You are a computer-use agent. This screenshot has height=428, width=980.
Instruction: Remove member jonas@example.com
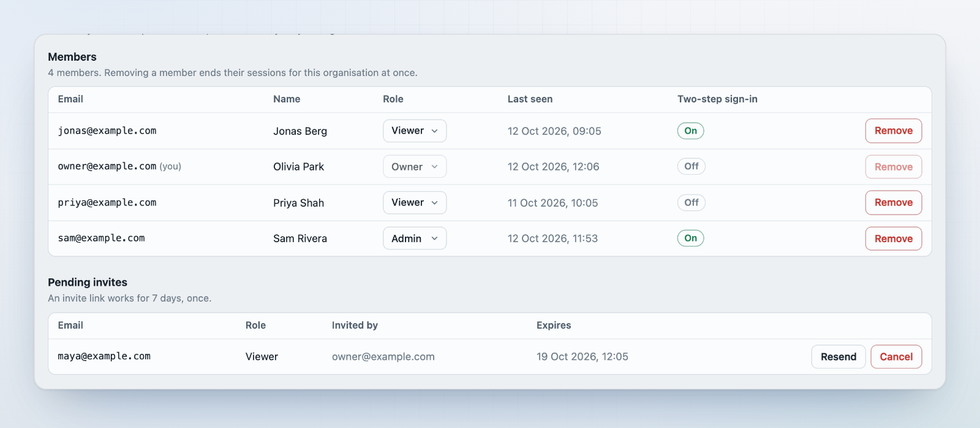894,131
